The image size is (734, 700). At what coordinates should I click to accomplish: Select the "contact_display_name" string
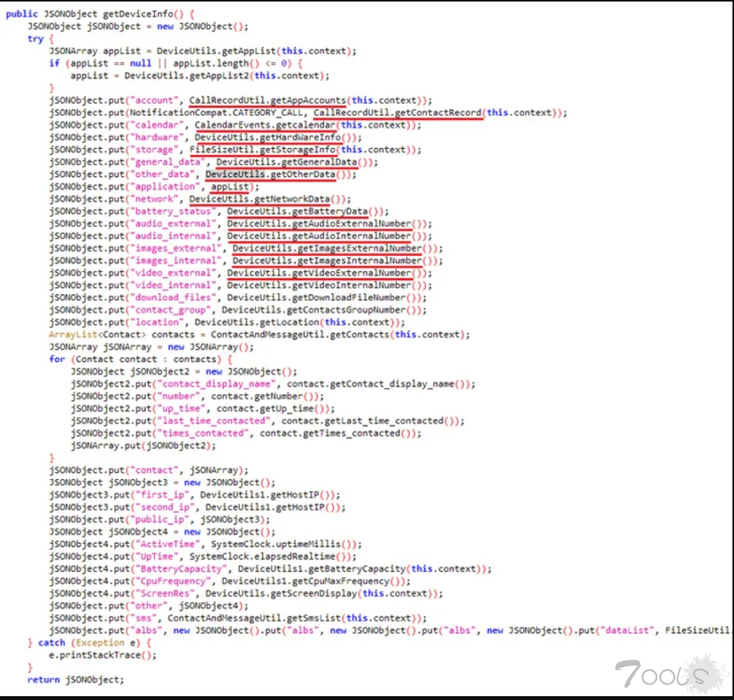coord(216,383)
